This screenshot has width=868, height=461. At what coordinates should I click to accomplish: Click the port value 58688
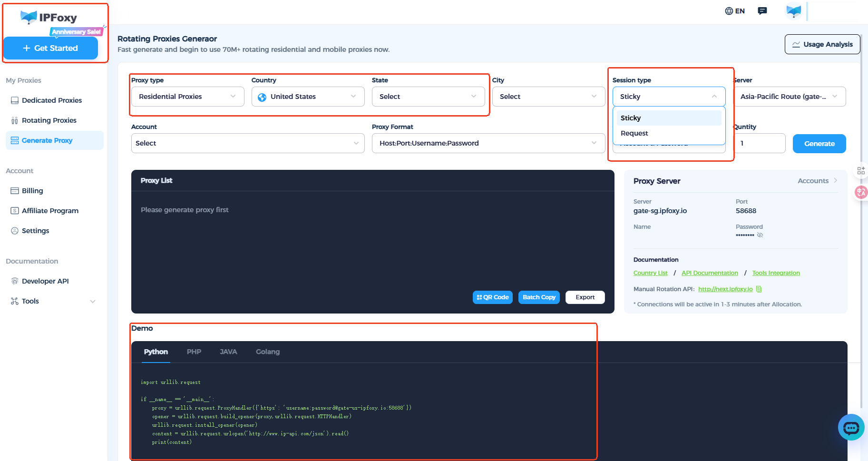(746, 211)
